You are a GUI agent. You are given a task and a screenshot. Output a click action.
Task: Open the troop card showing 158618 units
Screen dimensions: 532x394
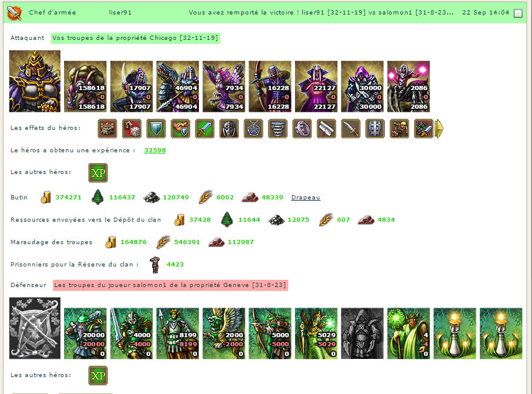point(85,86)
